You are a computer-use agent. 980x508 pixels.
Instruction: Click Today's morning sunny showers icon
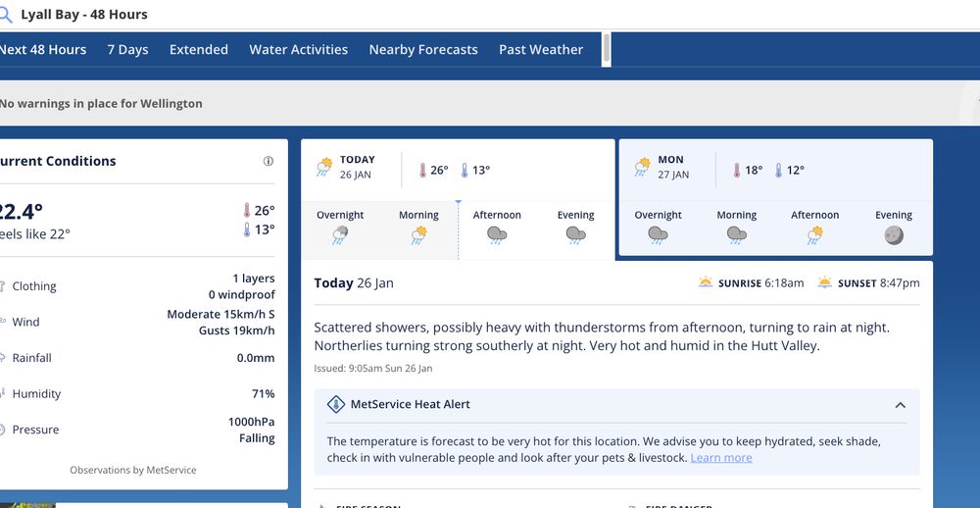[418, 235]
